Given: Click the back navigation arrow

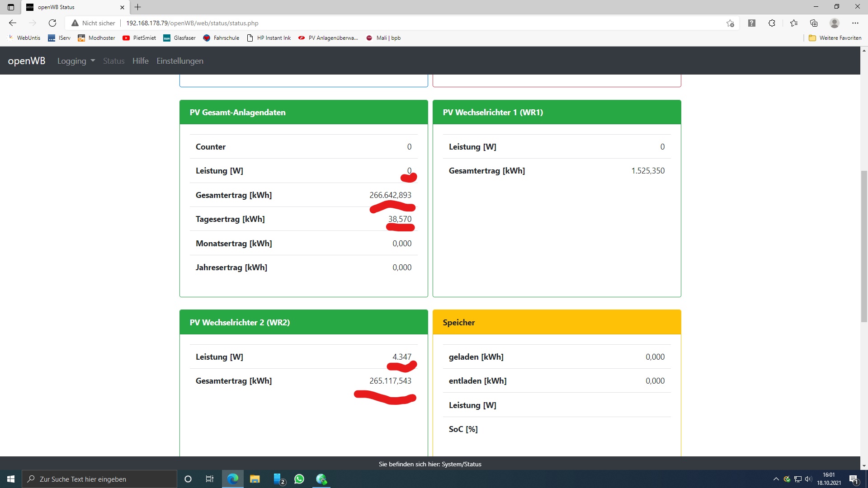Looking at the screenshot, I should pyautogui.click(x=13, y=23).
